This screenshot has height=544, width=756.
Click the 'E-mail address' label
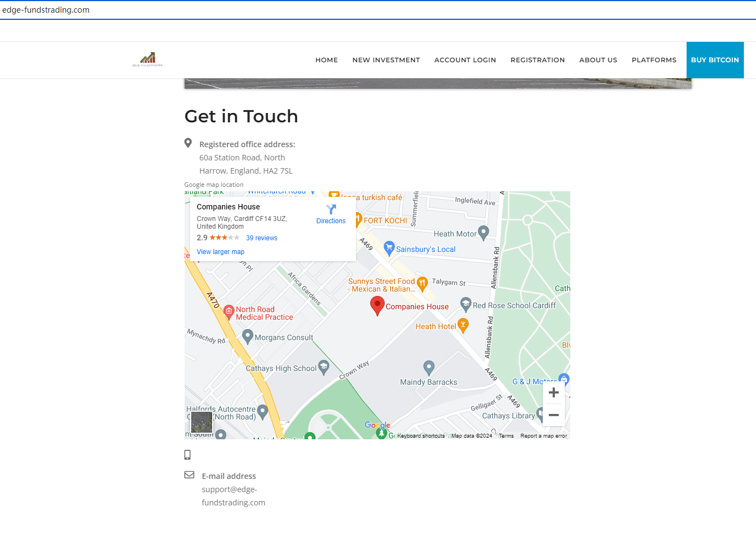(x=229, y=476)
